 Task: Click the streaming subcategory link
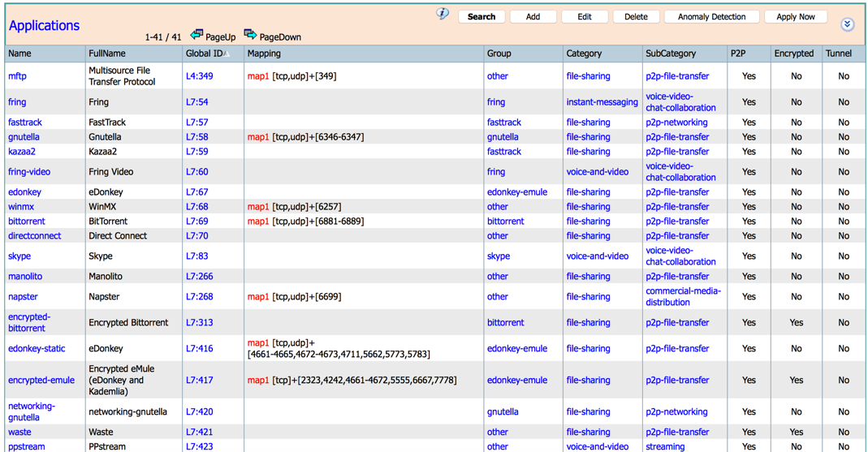point(665,446)
